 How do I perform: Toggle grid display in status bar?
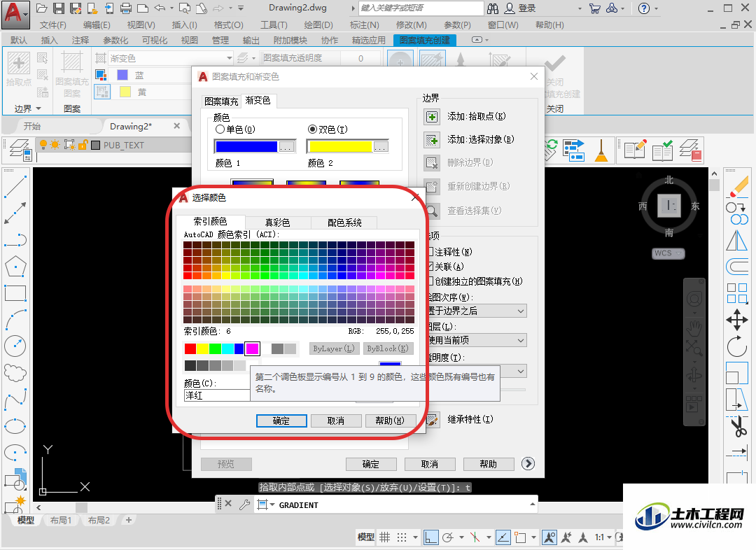385,537
